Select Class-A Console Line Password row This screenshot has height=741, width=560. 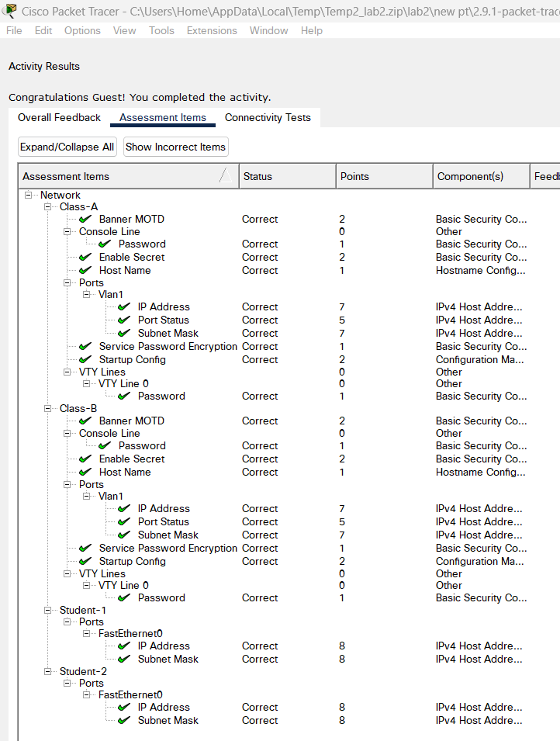pyautogui.click(x=289, y=244)
